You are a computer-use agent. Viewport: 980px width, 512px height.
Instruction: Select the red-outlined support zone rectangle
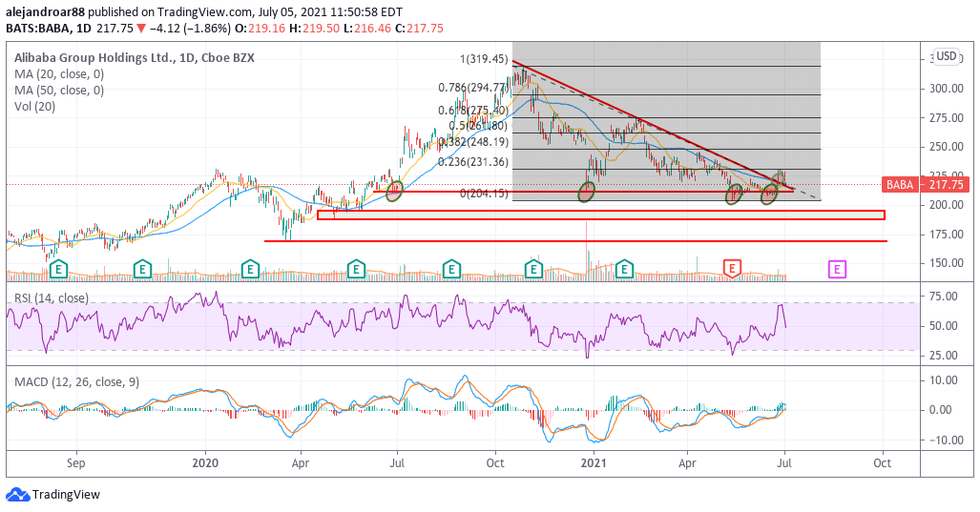601,215
